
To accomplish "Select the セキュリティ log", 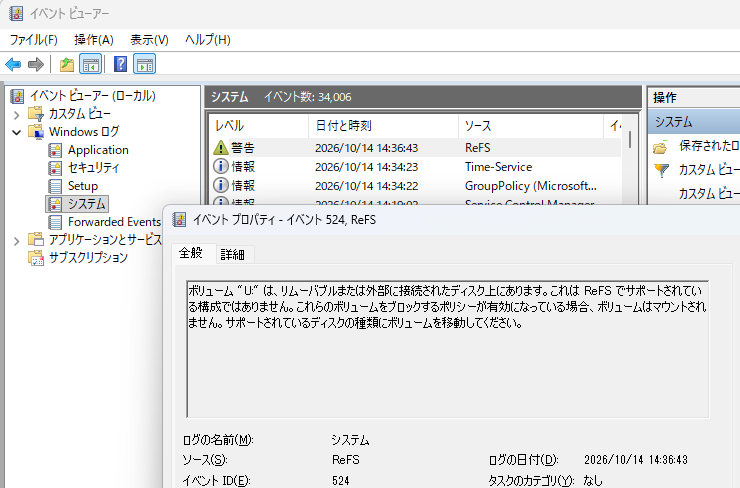I will [x=93, y=168].
